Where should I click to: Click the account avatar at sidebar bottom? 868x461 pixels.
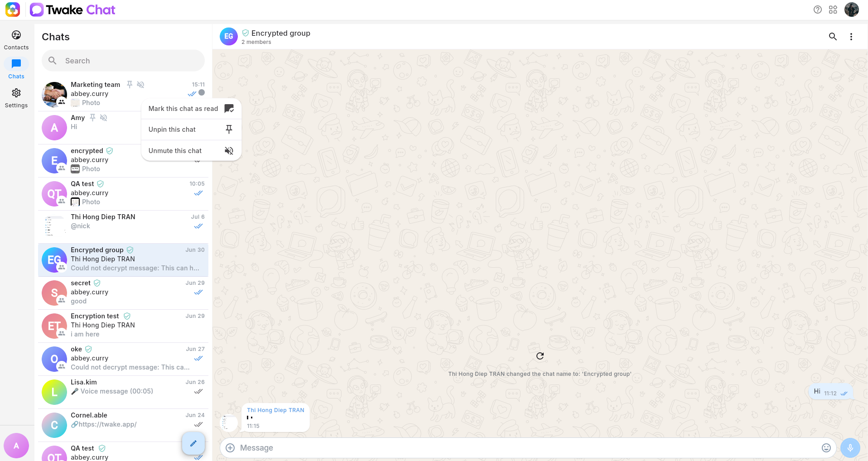pyautogui.click(x=16, y=446)
